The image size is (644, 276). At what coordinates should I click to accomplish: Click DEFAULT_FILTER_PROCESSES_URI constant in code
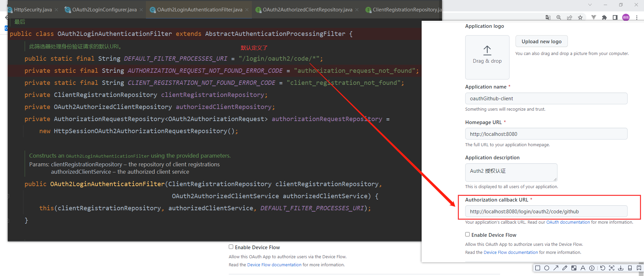tap(176, 58)
